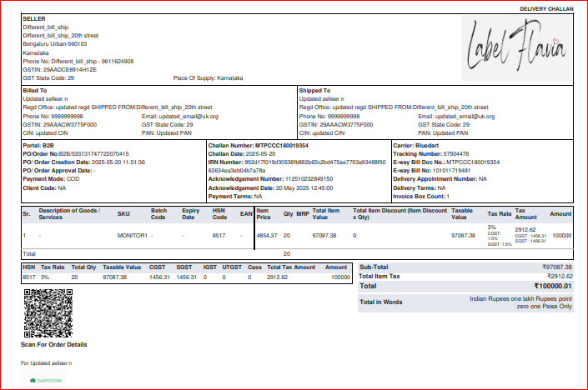Click the QR code above Scan For Order Details

click(48, 313)
